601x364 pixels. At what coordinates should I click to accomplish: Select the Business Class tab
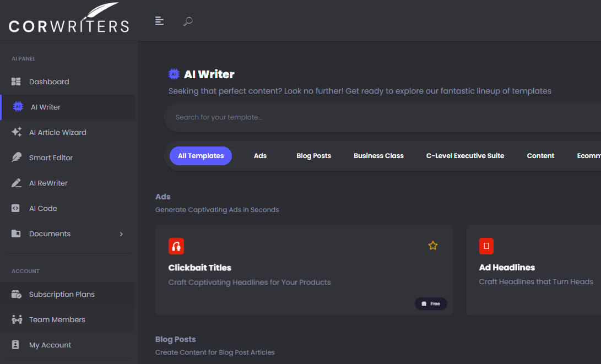pyautogui.click(x=378, y=156)
